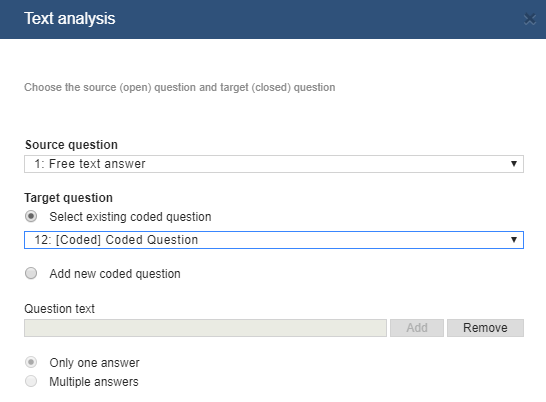Expand the Target question dropdown arrow
This screenshot has width=546, height=402.
(514, 240)
